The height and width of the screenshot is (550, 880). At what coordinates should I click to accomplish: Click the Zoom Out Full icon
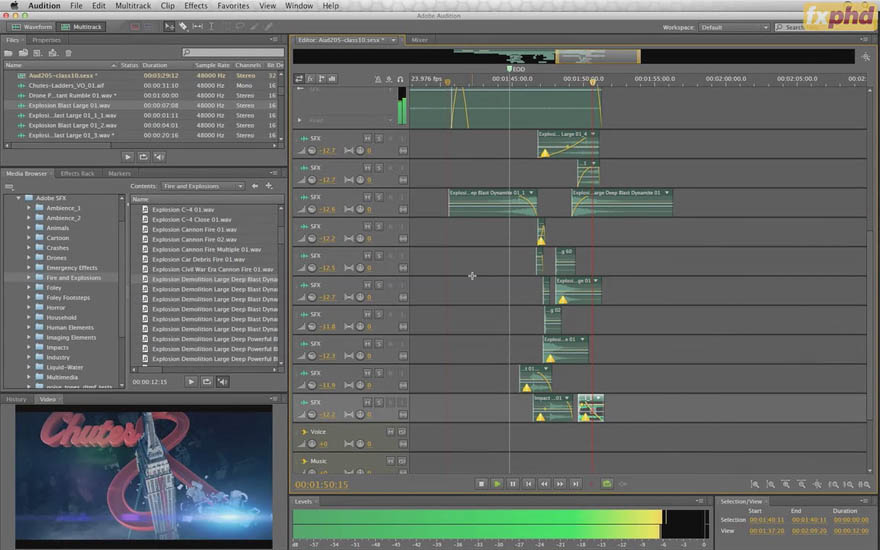coord(818,484)
